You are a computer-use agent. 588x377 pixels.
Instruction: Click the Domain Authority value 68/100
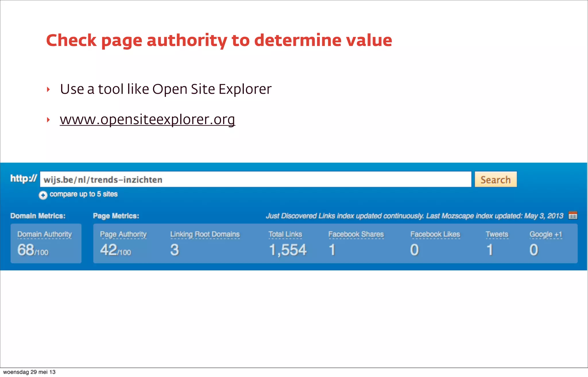(33, 250)
